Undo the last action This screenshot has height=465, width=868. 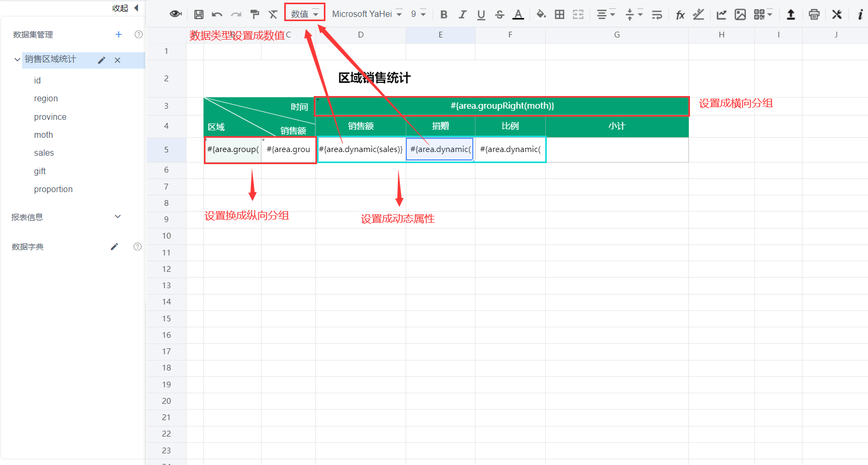pos(217,14)
